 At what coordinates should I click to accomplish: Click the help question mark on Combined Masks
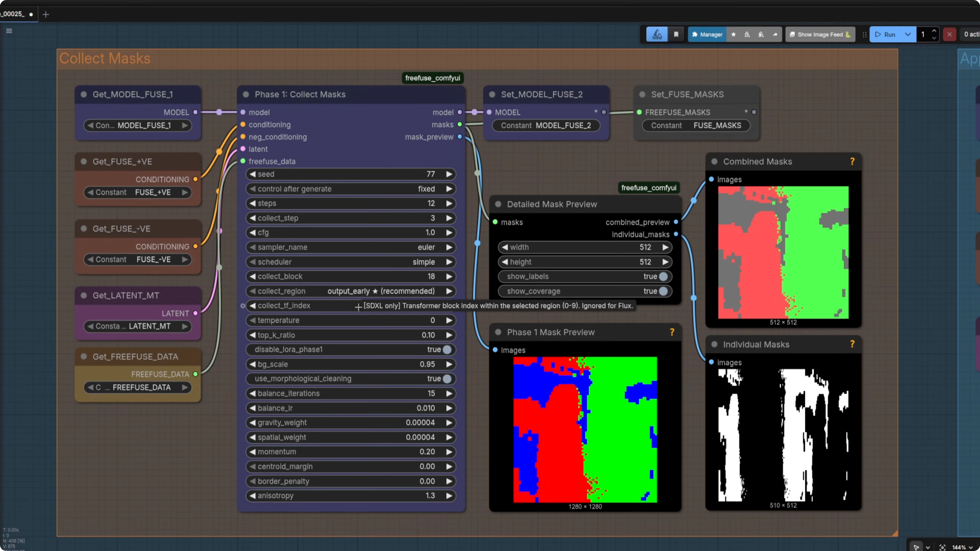pyautogui.click(x=852, y=162)
